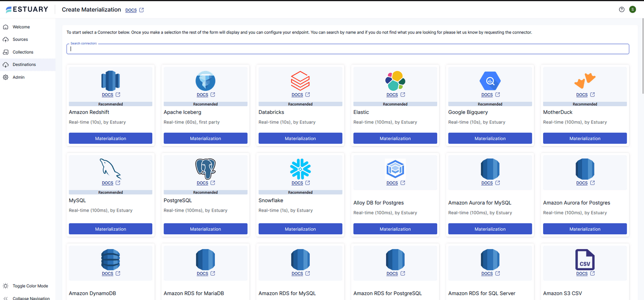Click the Google Bigquery connector logo
The height and width of the screenshot is (300, 644).
(490, 81)
